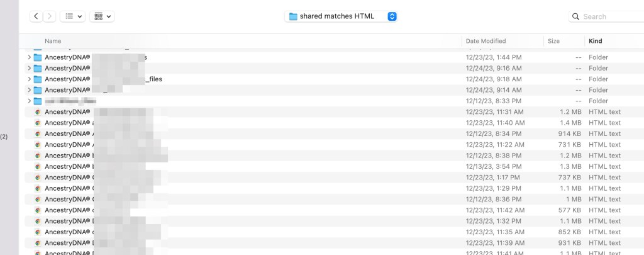Go back with the left arrow button

coord(36,16)
